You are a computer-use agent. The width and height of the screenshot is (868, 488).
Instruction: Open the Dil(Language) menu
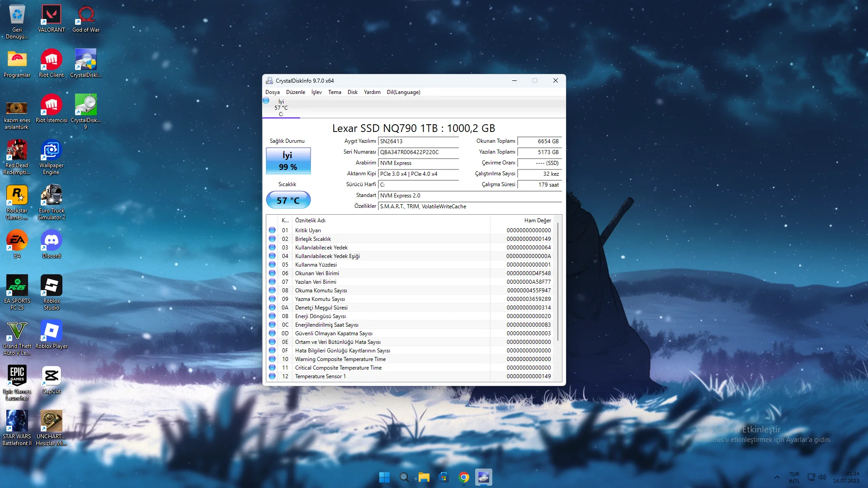[x=403, y=92]
